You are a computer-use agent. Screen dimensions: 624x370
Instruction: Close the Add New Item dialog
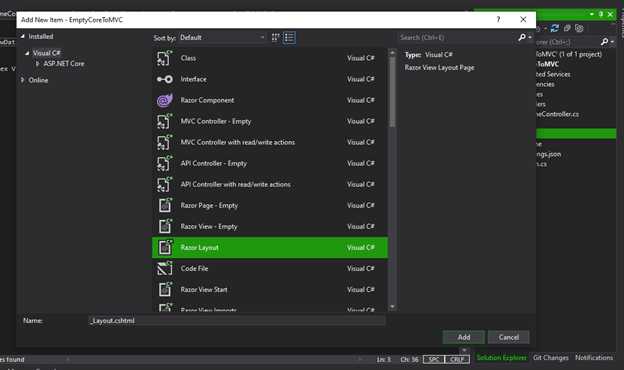point(523,19)
